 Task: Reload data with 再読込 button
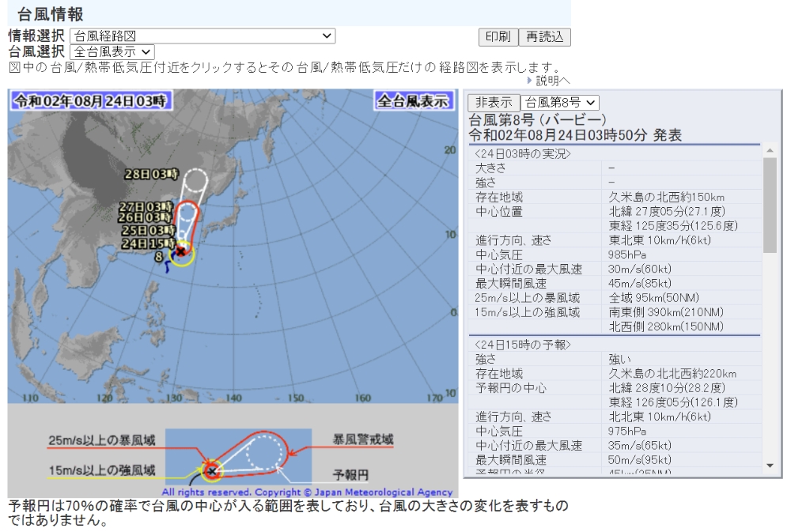pos(544,37)
